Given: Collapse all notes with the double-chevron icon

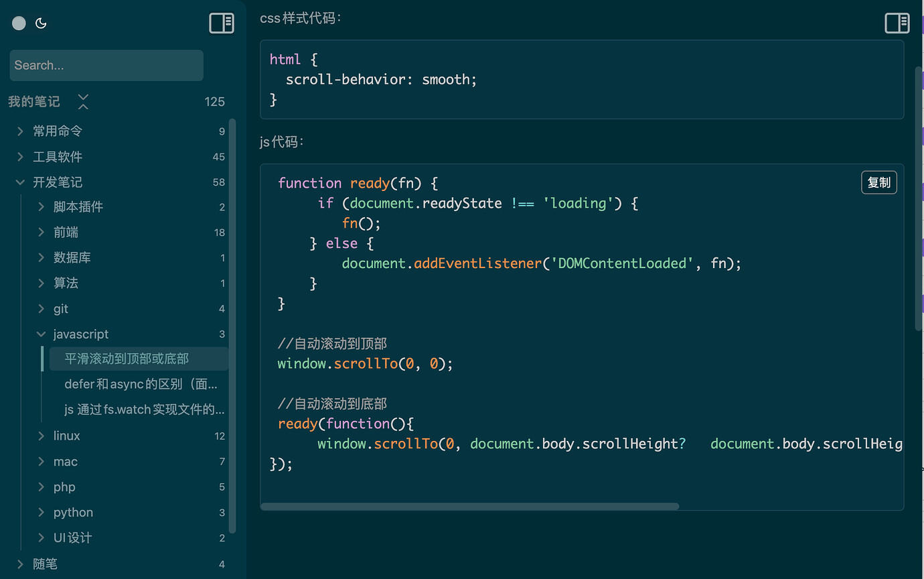Looking at the screenshot, I should pos(83,102).
